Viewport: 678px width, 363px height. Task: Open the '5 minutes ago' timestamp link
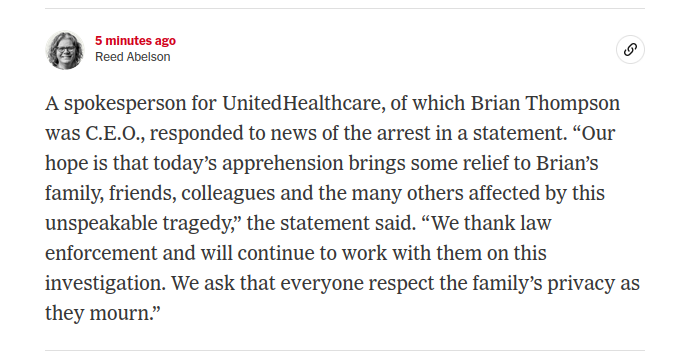(x=135, y=41)
